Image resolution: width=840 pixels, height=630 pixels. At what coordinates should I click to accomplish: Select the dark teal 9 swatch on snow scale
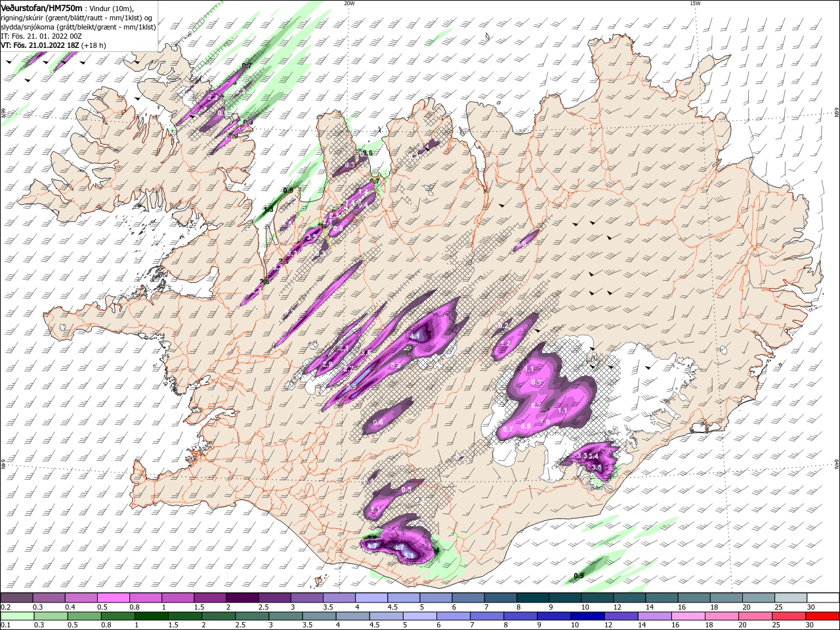564,598
